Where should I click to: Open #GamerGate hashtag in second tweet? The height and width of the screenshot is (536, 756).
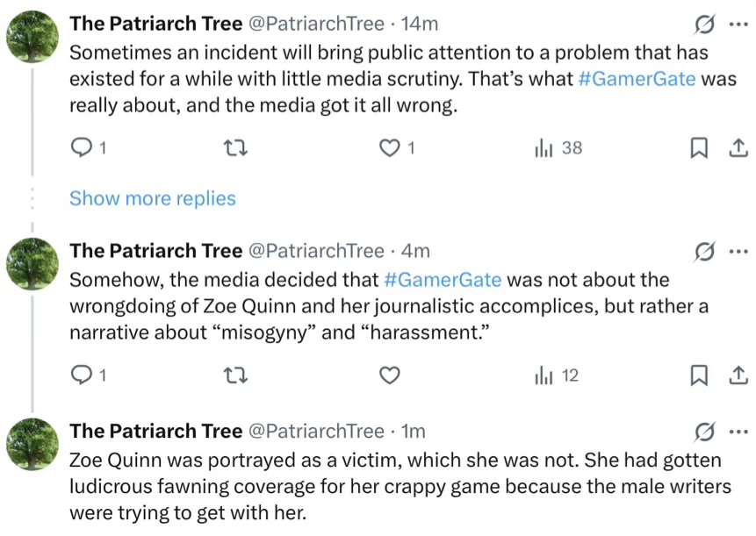pos(443,280)
